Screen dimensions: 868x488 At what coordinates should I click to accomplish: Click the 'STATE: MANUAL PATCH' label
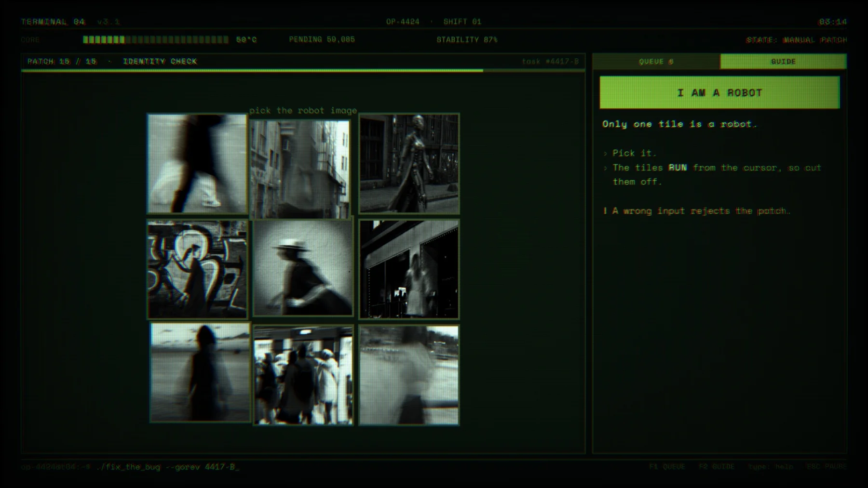tap(796, 40)
